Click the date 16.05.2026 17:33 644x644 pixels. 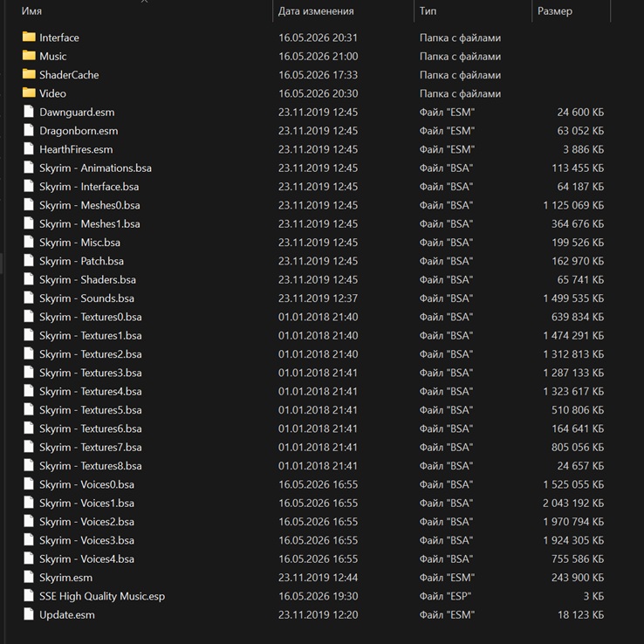pyautogui.click(x=318, y=75)
